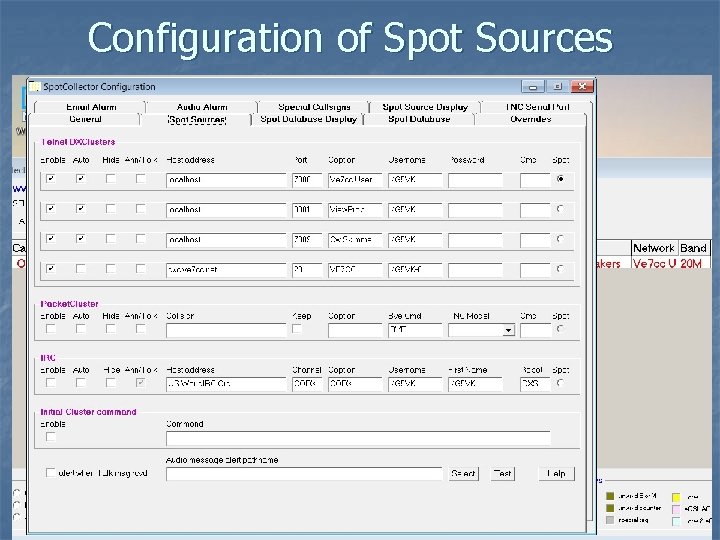Open the Spot Database tab
Screen dimensions: 720x540
[419, 119]
